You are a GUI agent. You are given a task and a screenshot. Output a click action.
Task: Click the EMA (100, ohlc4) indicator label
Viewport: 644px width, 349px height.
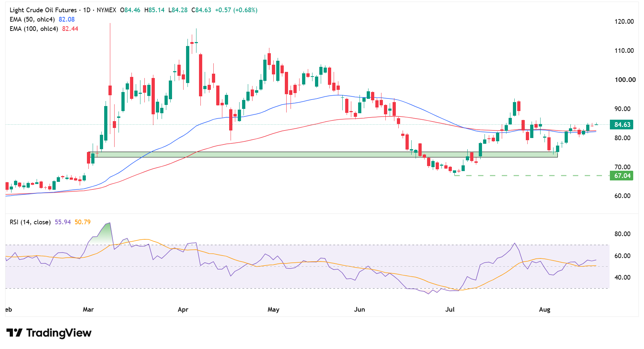[34, 29]
